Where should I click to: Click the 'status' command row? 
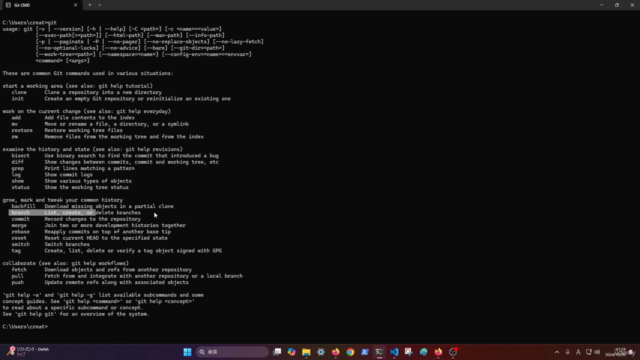[x=70, y=187]
